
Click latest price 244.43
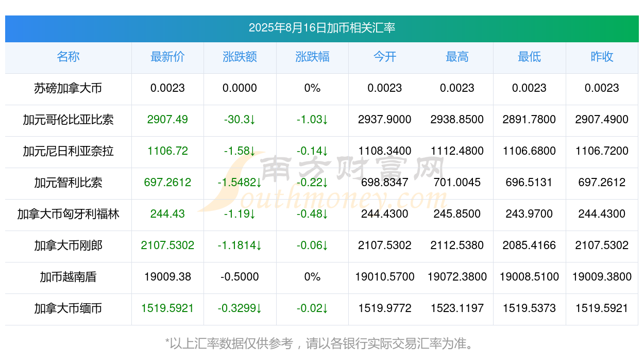[x=167, y=214]
